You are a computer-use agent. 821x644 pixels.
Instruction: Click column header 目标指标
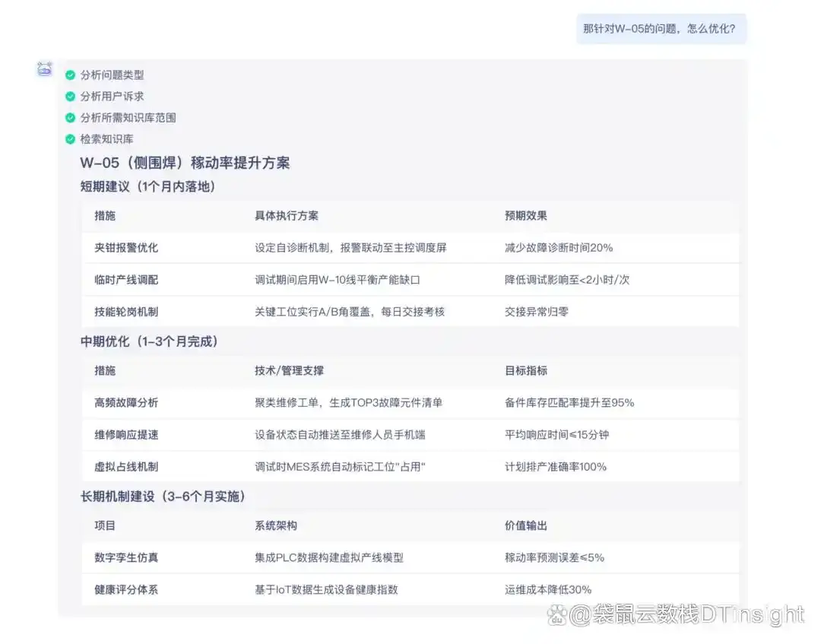click(526, 371)
